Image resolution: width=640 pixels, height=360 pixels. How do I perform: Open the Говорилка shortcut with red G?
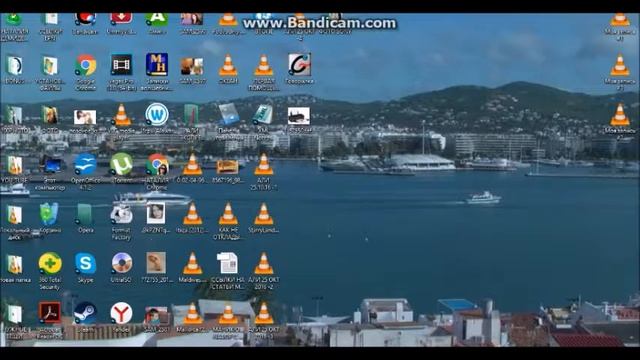point(299,64)
